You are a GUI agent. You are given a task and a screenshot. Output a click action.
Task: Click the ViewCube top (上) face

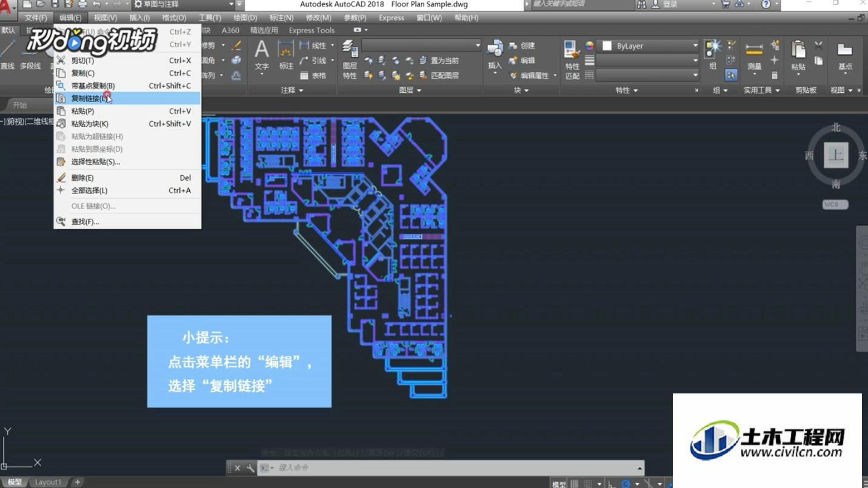(x=836, y=156)
